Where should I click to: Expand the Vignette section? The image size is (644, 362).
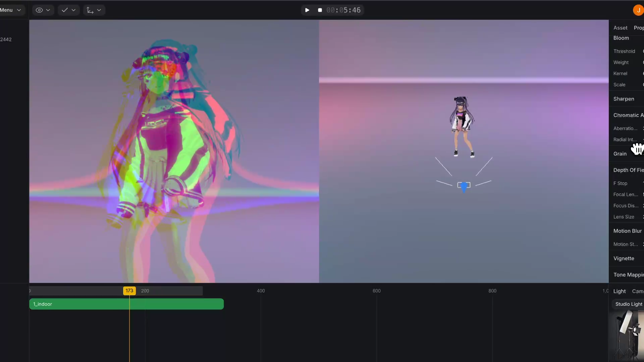pyautogui.click(x=624, y=258)
